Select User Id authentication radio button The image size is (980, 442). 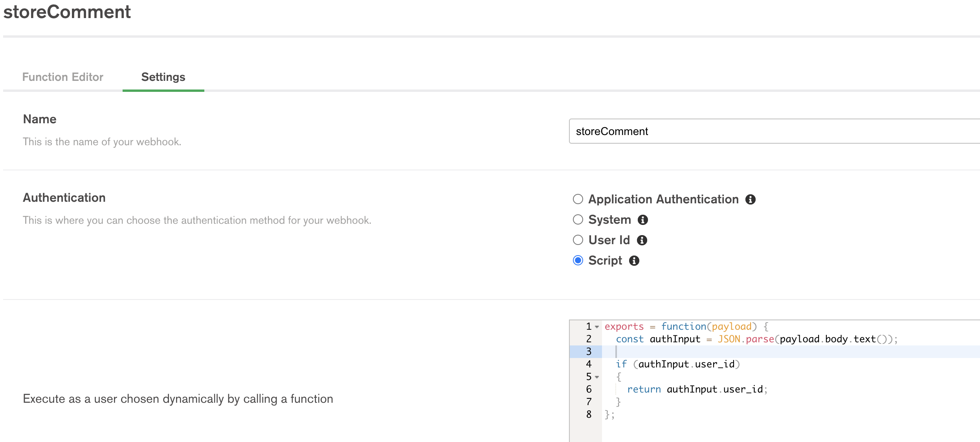[x=578, y=240]
